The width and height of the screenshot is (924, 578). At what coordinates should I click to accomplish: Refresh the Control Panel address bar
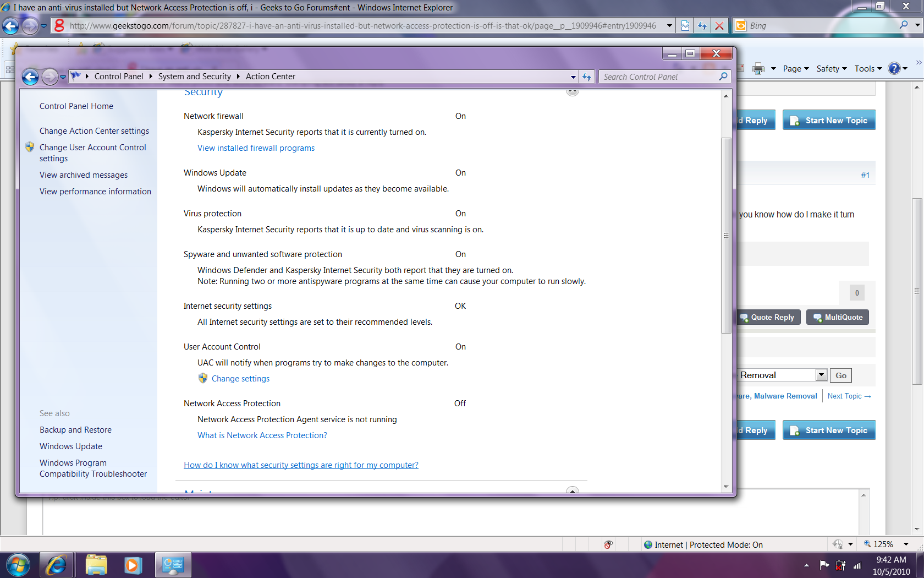[x=587, y=77]
